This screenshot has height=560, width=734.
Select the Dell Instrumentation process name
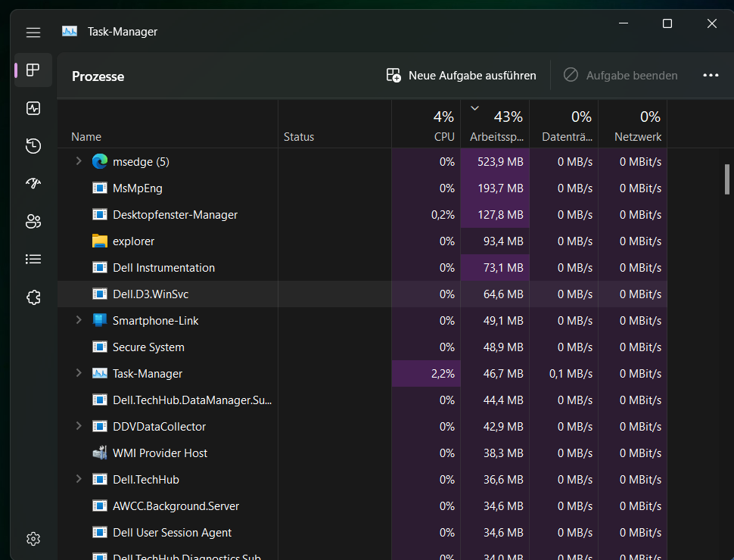tap(164, 267)
